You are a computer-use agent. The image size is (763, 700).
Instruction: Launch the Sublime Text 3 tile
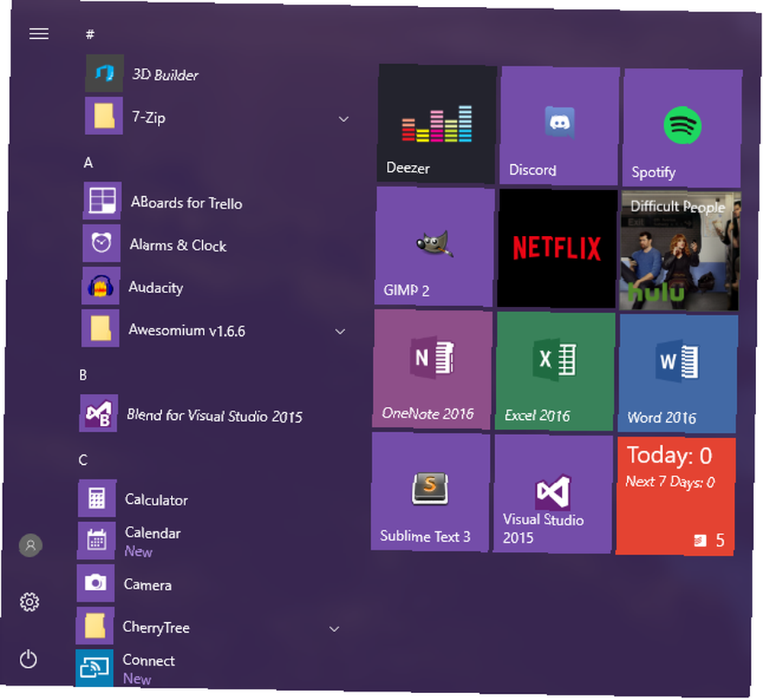point(430,492)
